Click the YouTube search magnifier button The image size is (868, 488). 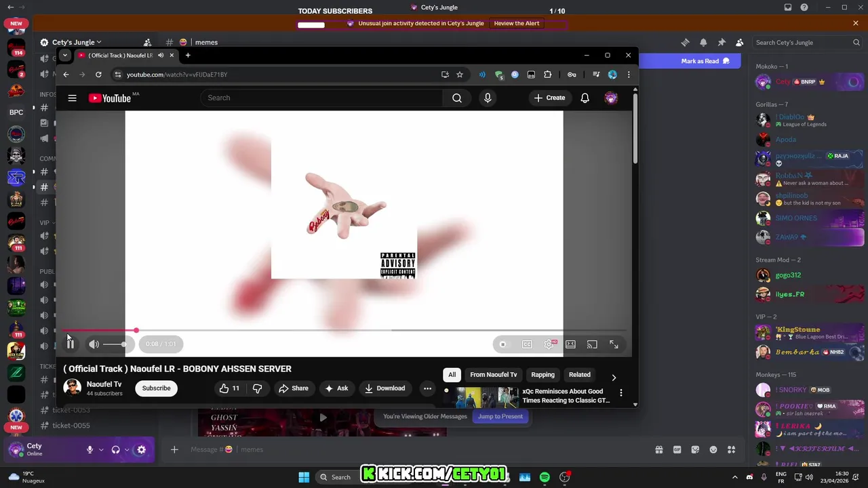(457, 98)
